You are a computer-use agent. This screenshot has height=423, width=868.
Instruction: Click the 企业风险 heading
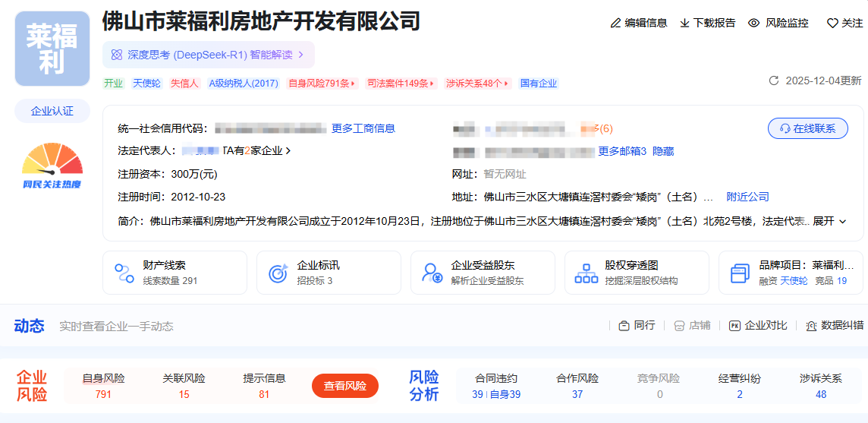tap(32, 386)
